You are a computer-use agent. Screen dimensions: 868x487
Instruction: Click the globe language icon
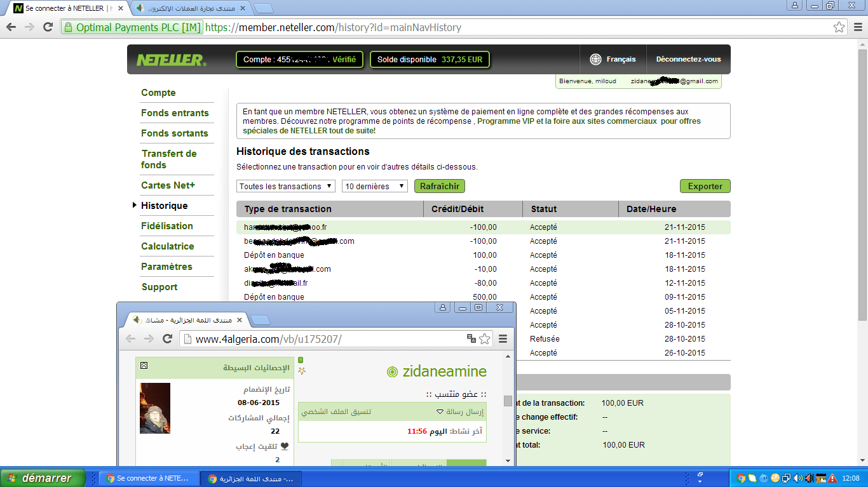tap(595, 59)
